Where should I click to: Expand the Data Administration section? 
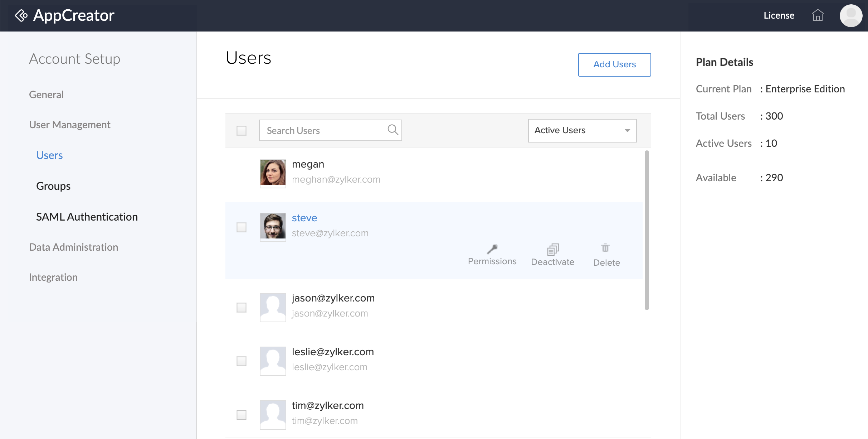tap(73, 247)
